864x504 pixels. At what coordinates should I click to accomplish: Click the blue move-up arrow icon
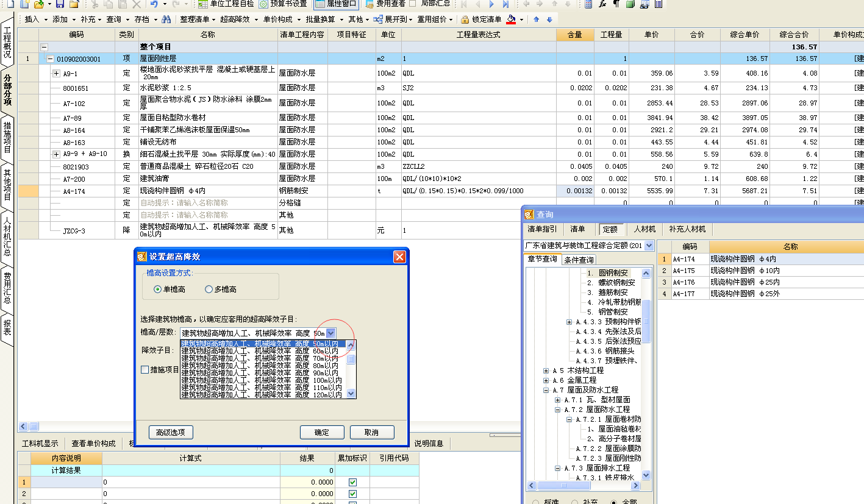(537, 20)
